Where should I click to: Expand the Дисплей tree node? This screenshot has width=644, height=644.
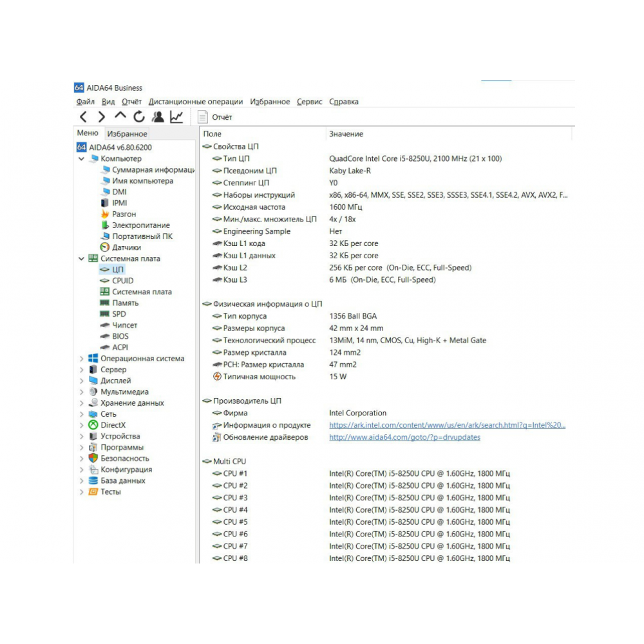point(82,381)
